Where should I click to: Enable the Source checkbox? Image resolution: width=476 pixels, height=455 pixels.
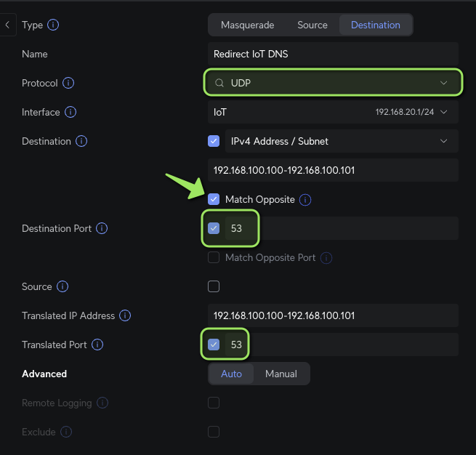tap(214, 286)
